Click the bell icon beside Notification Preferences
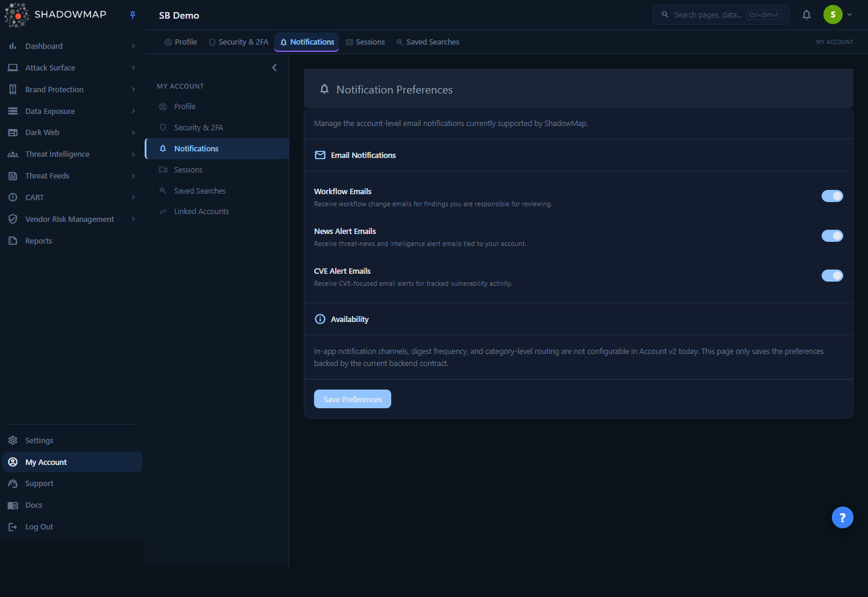 tap(324, 89)
